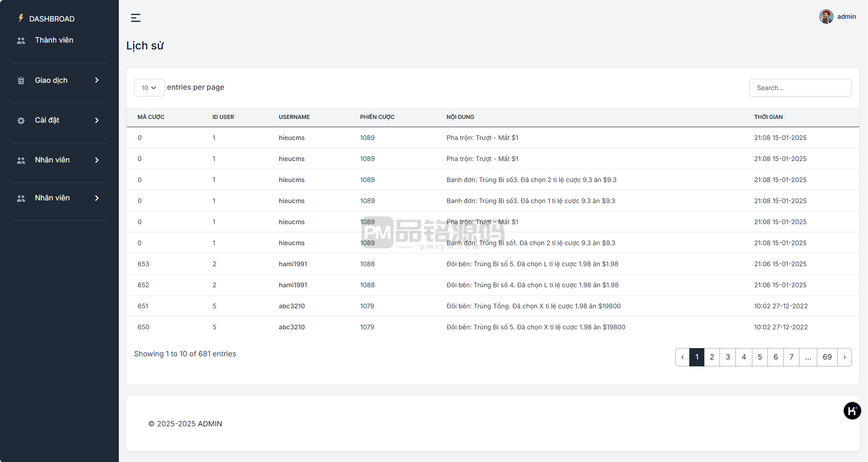Open the Thành viên menu item
The height and width of the screenshot is (462, 868).
[54, 40]
